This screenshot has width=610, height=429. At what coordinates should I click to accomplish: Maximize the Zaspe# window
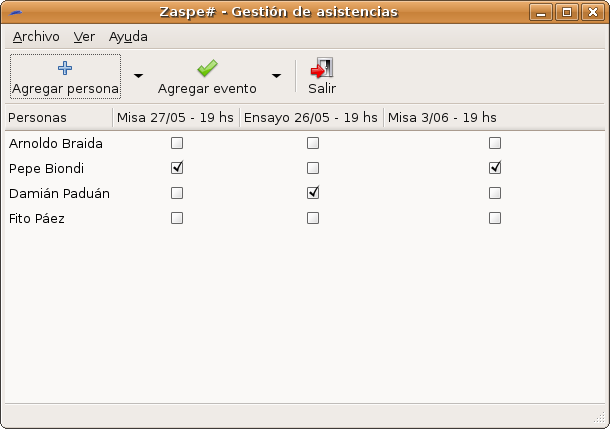567,12
